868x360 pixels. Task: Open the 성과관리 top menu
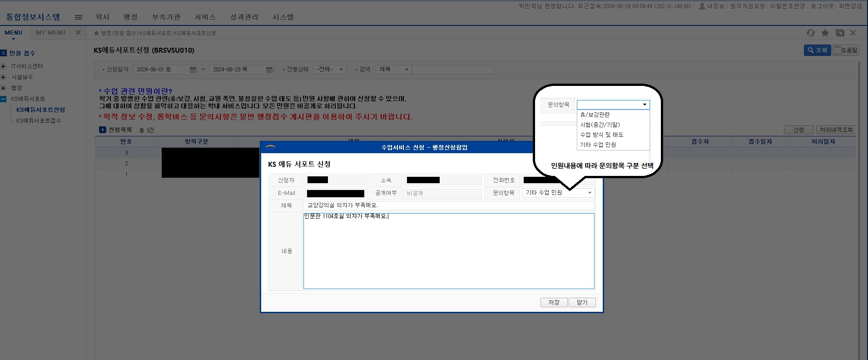tap(244, 17)
